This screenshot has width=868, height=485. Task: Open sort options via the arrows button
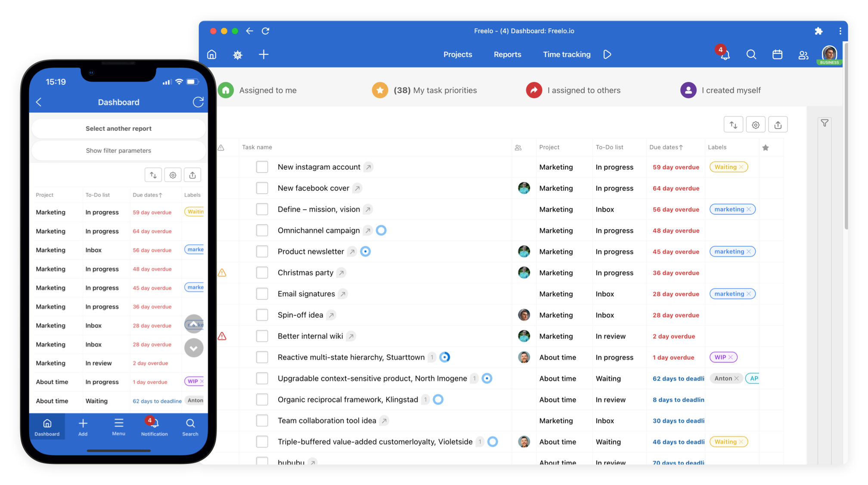pos(734,124)
